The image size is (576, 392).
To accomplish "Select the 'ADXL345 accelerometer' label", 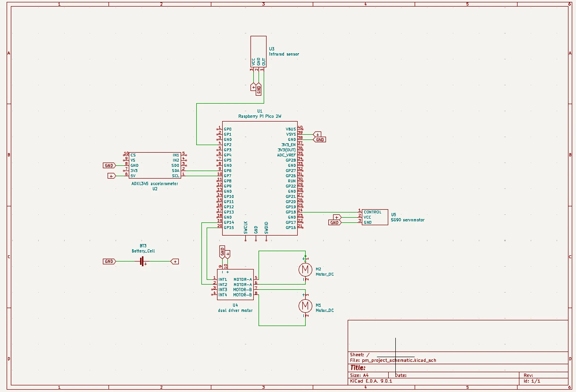I will click(x=155, y=184).
